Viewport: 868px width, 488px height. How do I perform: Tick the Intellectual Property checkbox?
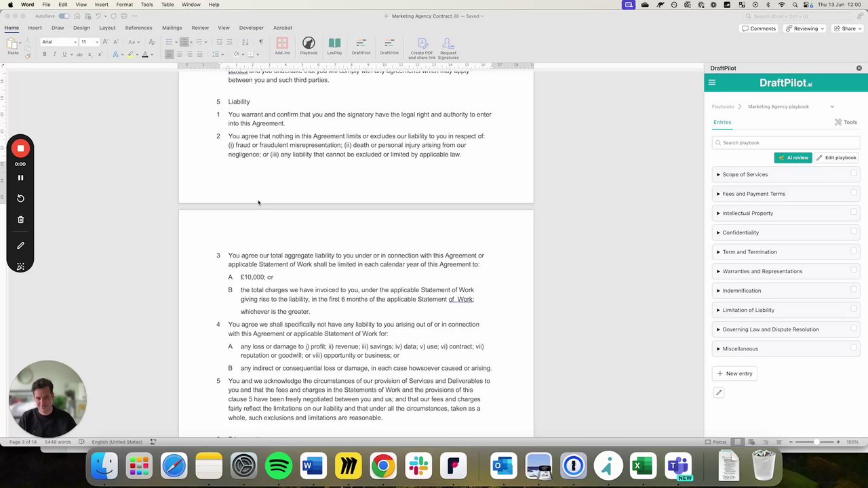pyautogui.click(x=854, y=212)
